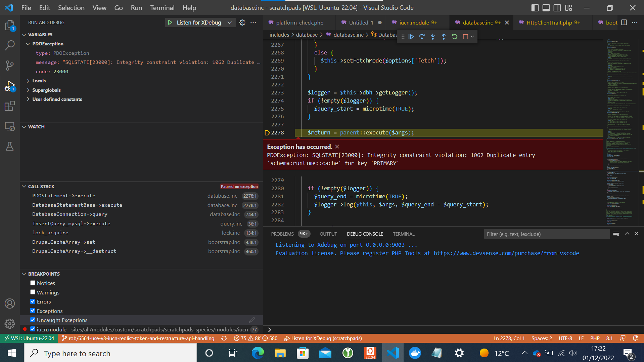The image size is (644, 362).
Task: Open the Terminal menu
Action: coord(162,7)
